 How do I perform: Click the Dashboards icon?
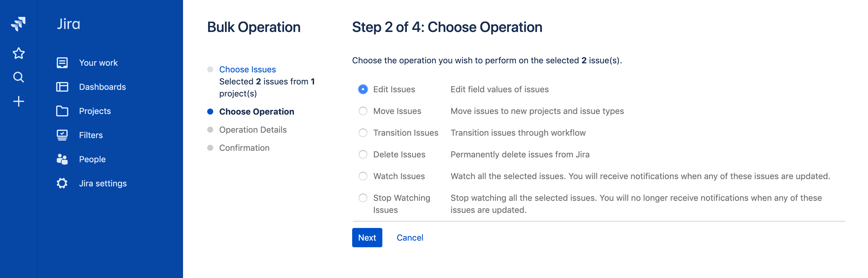tap(62, 87)
